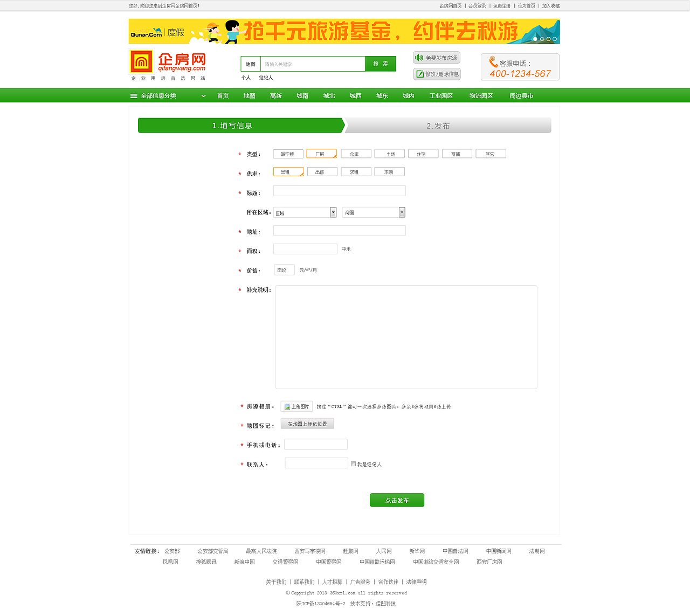Click the 免费发布房源 button
This screenshot has width=690, height=616.
tap(437, 58)
